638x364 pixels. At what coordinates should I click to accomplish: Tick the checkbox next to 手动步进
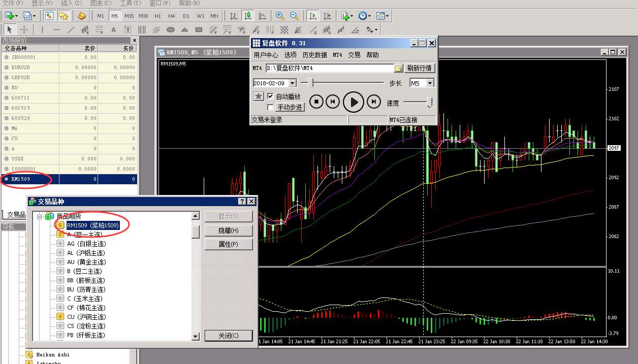(270, 107)
